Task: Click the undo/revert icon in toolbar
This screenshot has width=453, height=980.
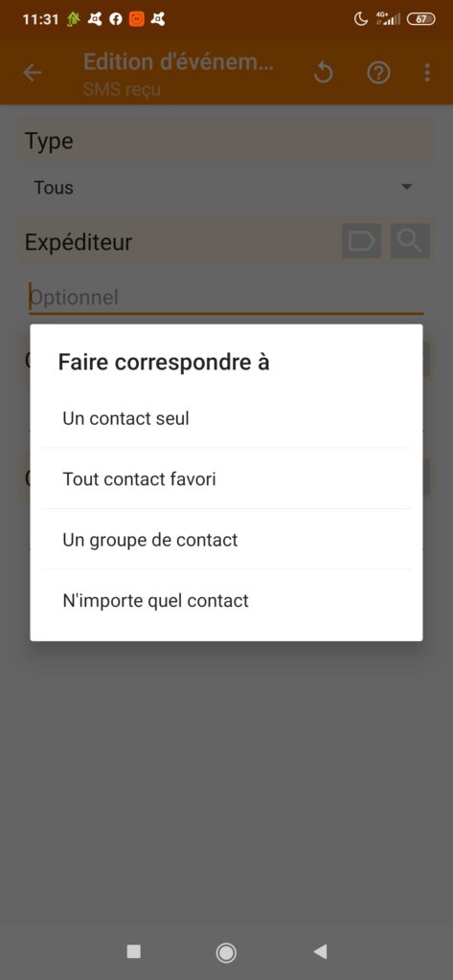Action: 324,73
